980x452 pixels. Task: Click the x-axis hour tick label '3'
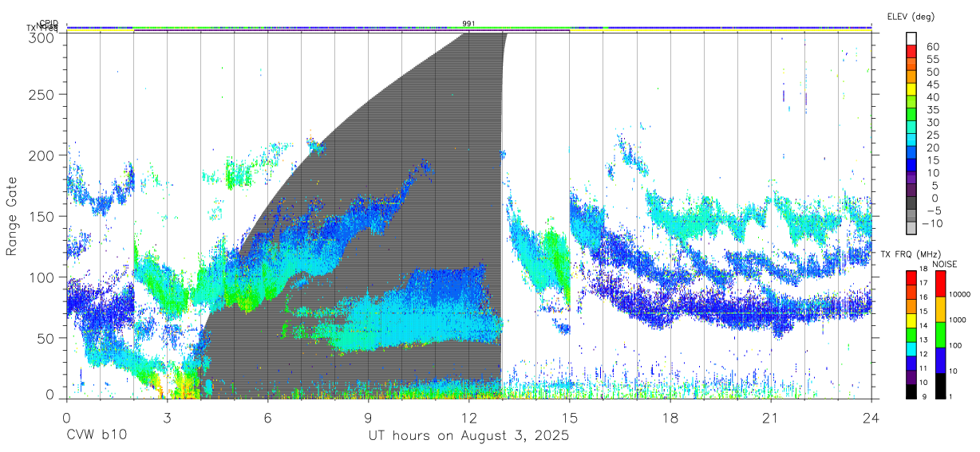coord(167,417)
